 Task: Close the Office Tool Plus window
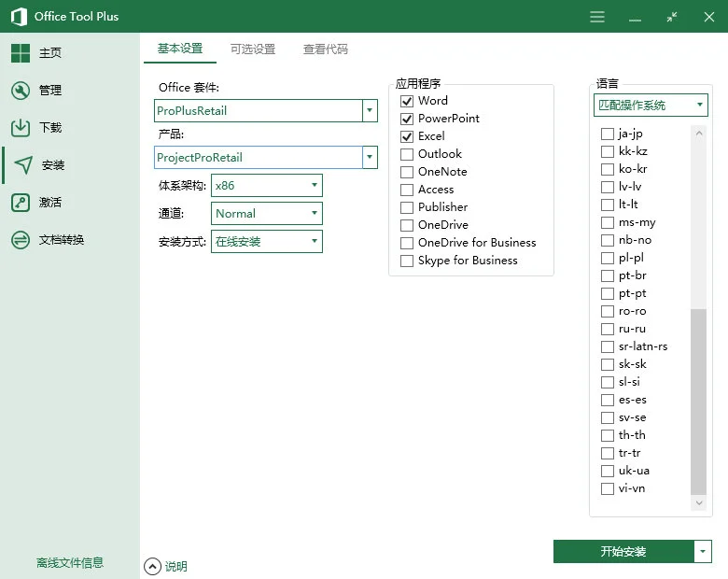pyautogui.click(x=709, y=17)
